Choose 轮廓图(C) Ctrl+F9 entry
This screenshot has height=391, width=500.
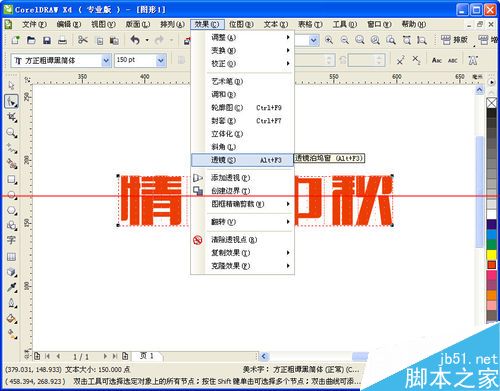tap(242, 108)
